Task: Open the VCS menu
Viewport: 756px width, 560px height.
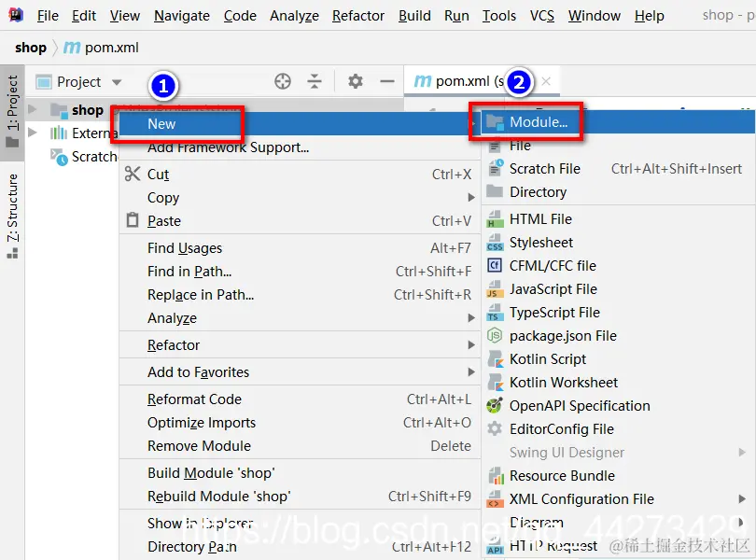Action: [542, 16]
